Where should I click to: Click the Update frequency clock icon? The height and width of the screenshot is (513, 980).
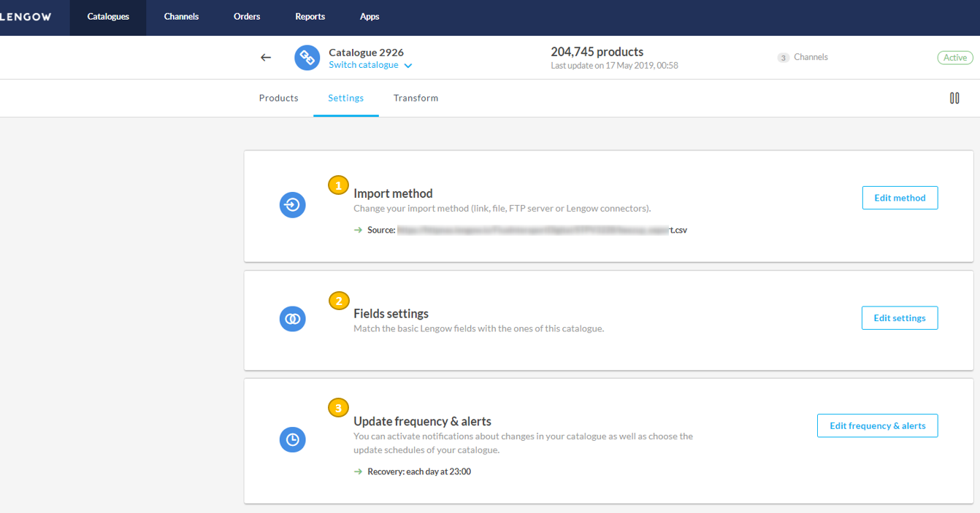click(293, 439)
